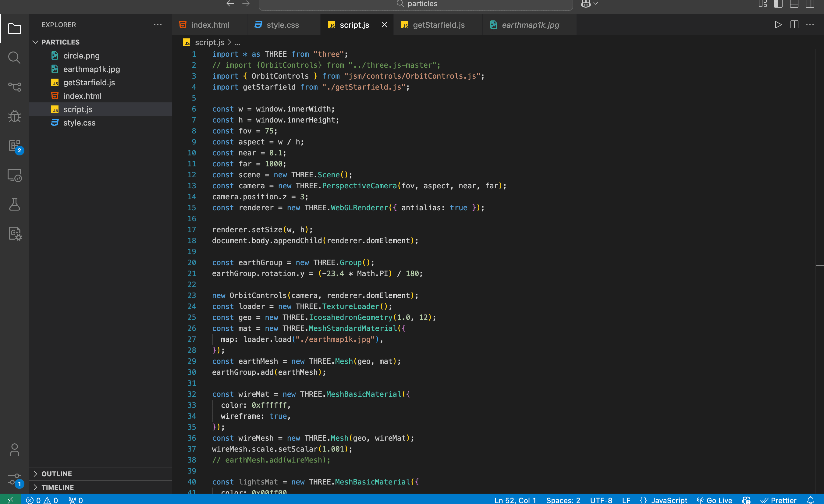824x504 pixels.
Task: Toggle secondary side bar visibility
Action: tap(810, 4)
